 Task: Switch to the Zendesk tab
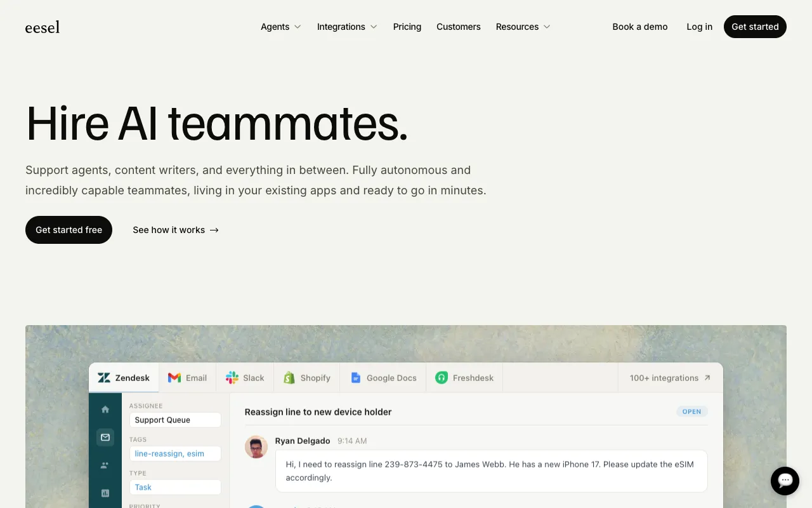[x=124, y=378]
